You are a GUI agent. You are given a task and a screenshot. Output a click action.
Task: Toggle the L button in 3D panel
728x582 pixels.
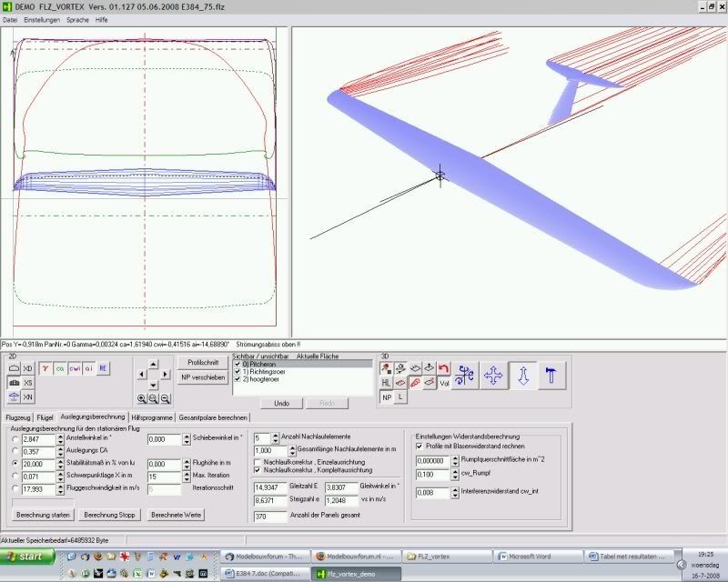click(x=400, y=397)
